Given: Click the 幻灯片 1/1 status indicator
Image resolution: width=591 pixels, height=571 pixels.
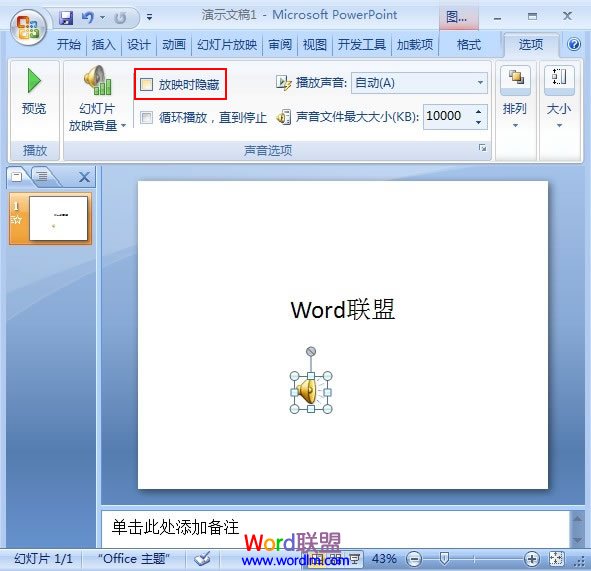Looking at the screenshot, I should [43, 559].
